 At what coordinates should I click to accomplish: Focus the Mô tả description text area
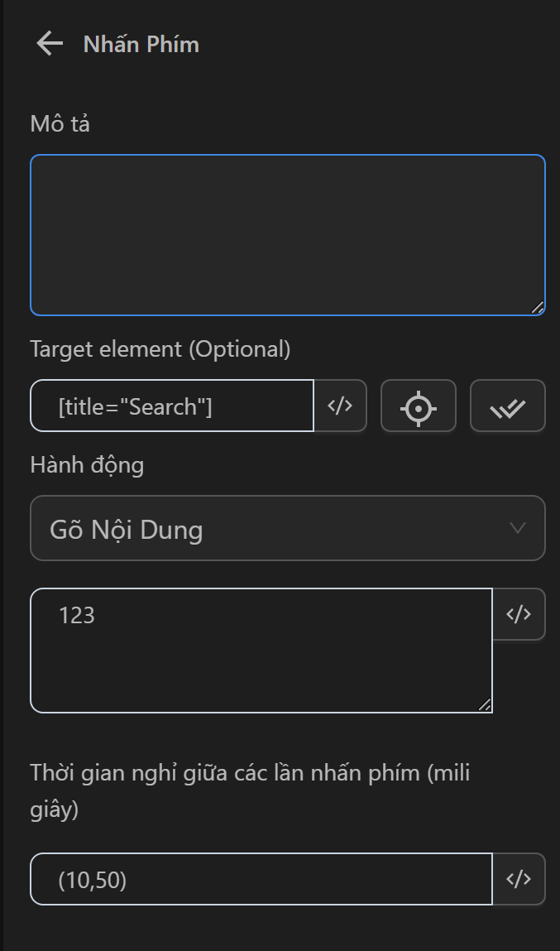click(287, 235)
